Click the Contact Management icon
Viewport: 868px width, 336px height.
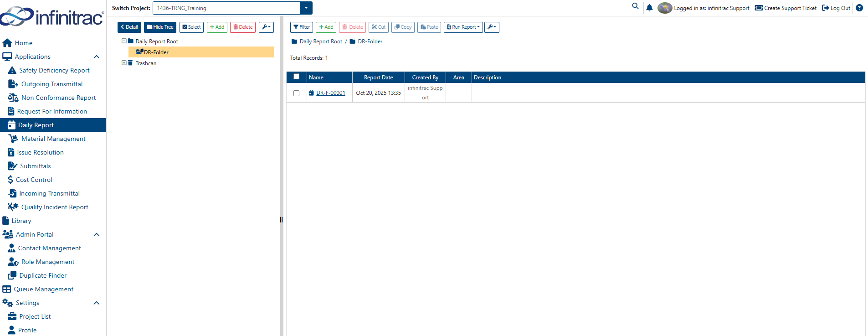coord(11,248)
